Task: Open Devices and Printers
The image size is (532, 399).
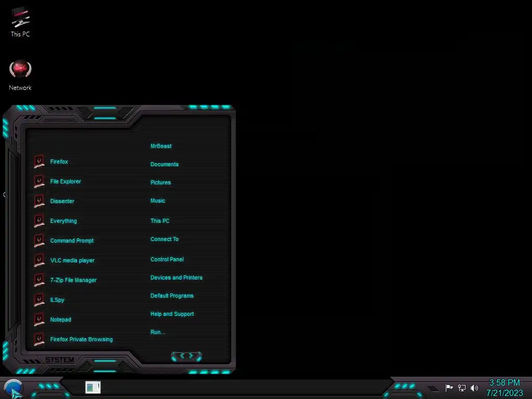Action: click(177, 277)
